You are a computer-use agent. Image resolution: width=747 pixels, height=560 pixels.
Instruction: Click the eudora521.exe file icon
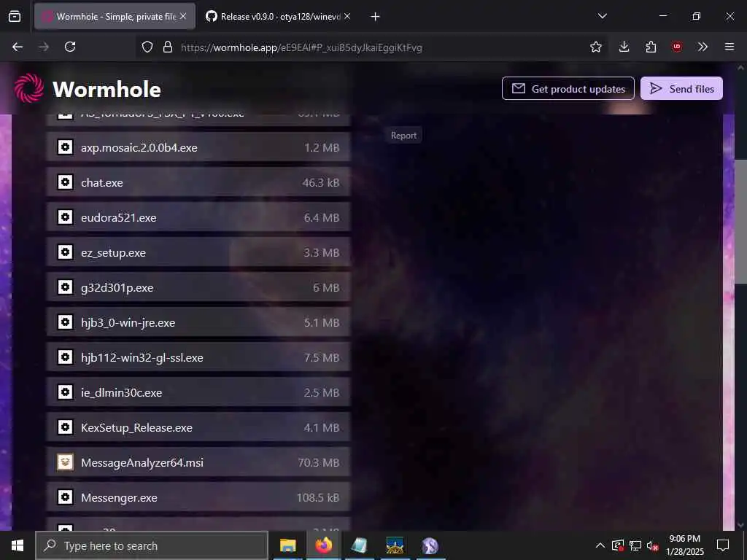click(x=65, y=217)
